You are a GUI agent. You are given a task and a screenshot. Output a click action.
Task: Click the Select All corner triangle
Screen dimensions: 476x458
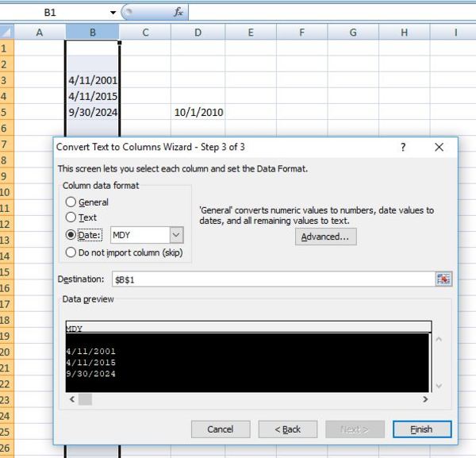[x=7, y=32]
